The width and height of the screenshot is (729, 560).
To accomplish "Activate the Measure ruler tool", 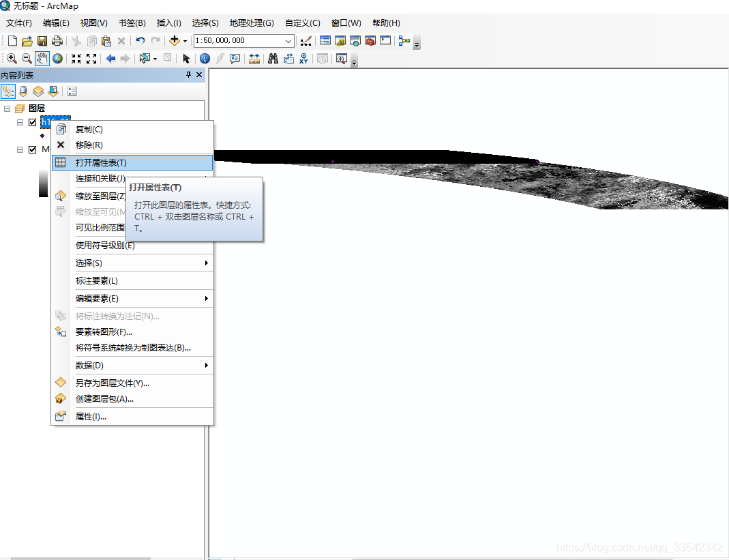I will tap(254, 59).
